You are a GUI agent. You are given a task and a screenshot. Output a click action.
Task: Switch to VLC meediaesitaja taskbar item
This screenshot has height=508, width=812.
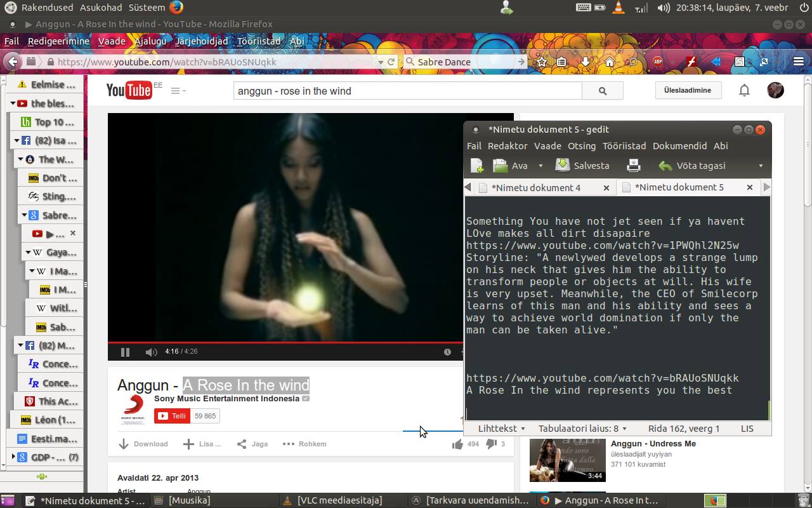click(x=339, y=500)
